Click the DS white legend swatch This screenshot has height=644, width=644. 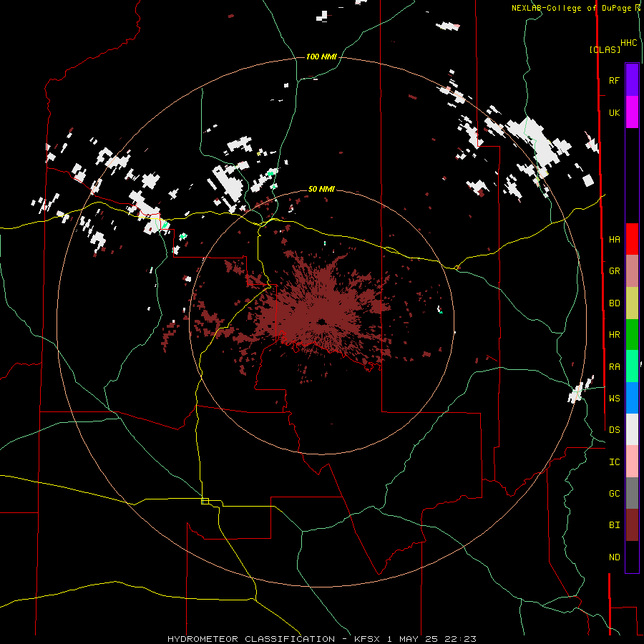coord(632,429)
